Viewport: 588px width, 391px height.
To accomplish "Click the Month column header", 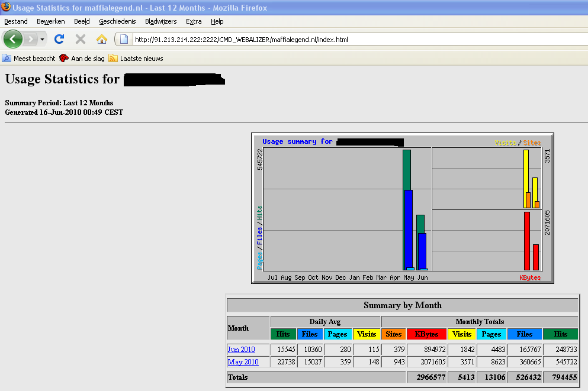I will tap(248, 328).
